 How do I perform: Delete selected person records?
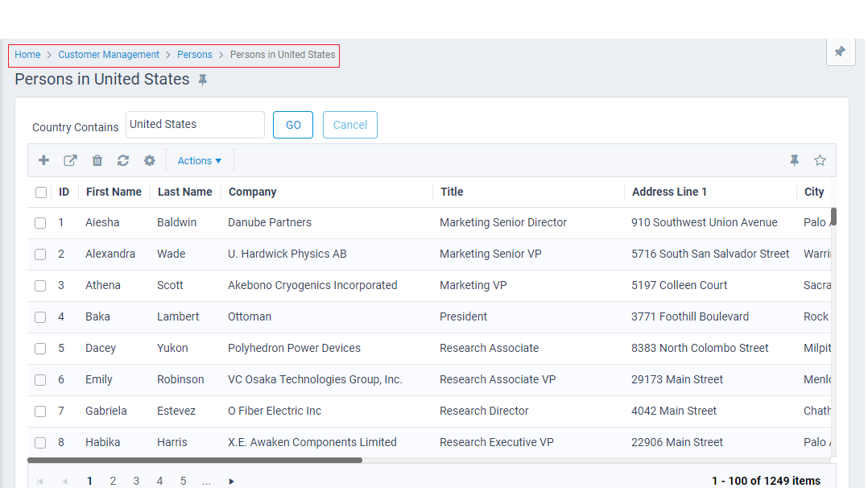click(97, 160)
